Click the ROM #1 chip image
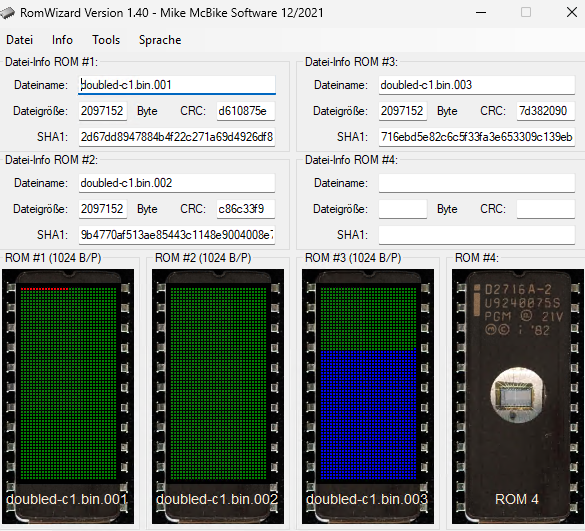This screenshot has height=531, width=585. click(68, 396)
